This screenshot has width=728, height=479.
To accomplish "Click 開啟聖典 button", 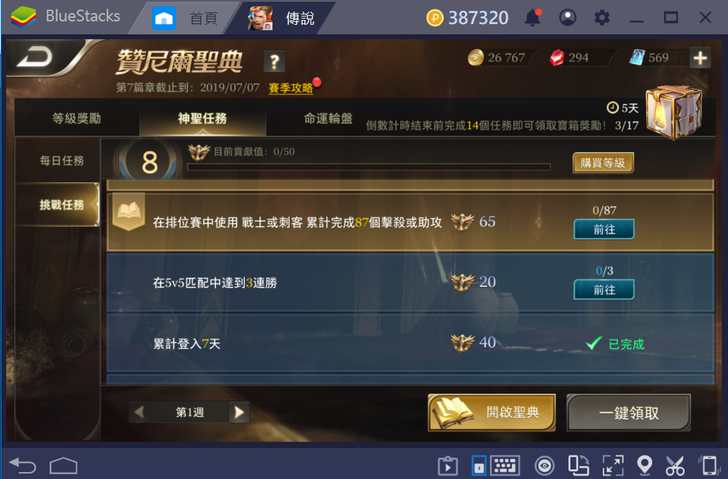I will pos(492,413).
